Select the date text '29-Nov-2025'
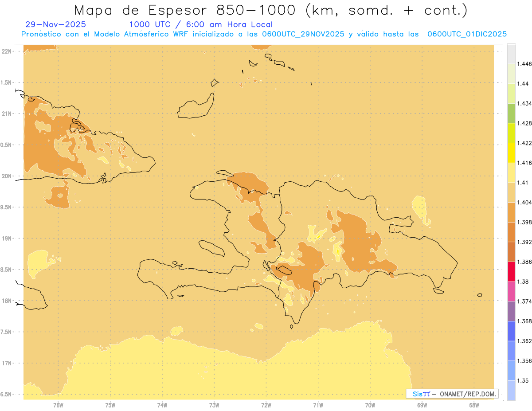Image resolution: width=532 pixels, height=411 pixels. tap(56, 24)
